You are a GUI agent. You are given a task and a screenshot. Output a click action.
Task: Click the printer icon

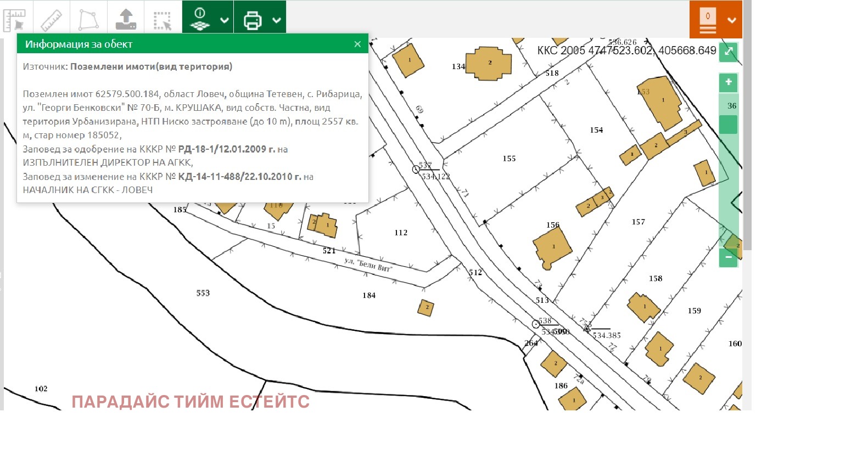[x=253, y=20]
